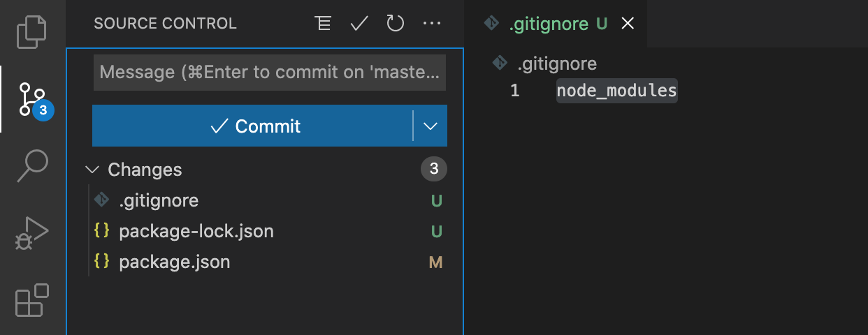Click the checkmark commit icon in header
868x335 pixels.
pos(359,24)
